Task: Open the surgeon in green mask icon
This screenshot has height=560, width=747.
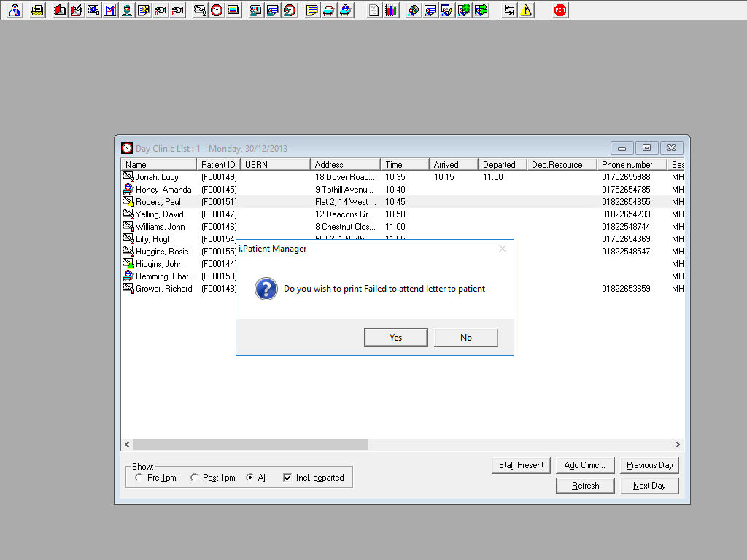Action: tap(127, 10)
